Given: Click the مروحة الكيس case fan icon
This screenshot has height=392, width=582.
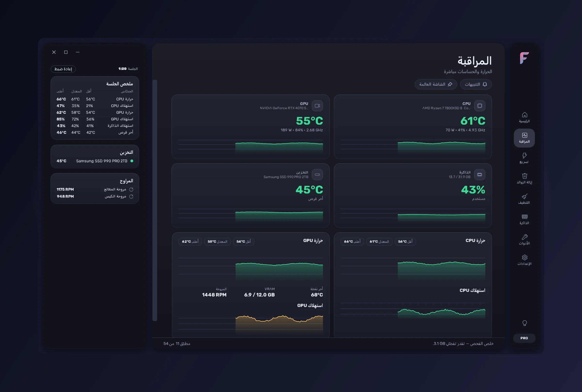Looking at the screenshot, I should (131, 196).
